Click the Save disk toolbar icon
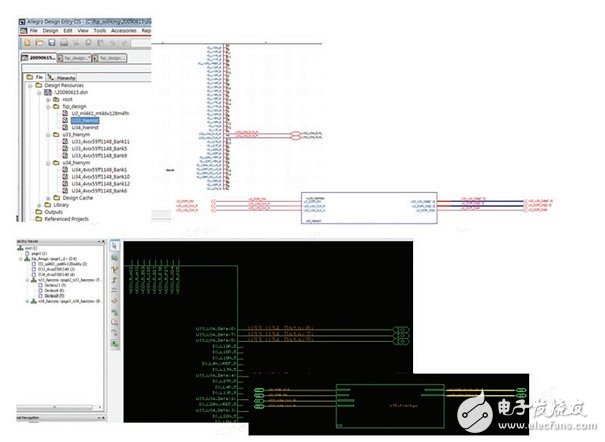605x442 pixels. pyautogui.click(x=52, y=44)
